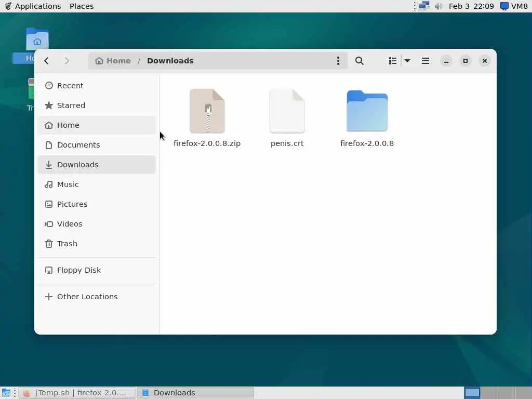Maximize the Downloads window
The height and width of the screenshot is (399, 532).
tap(465, 61)
